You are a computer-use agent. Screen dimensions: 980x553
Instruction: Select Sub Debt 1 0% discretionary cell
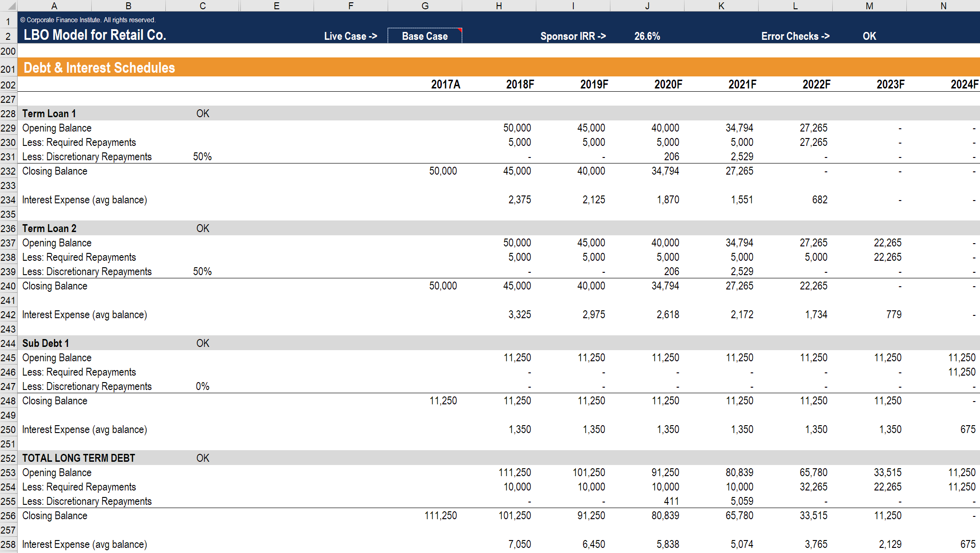tap(202, 386)
